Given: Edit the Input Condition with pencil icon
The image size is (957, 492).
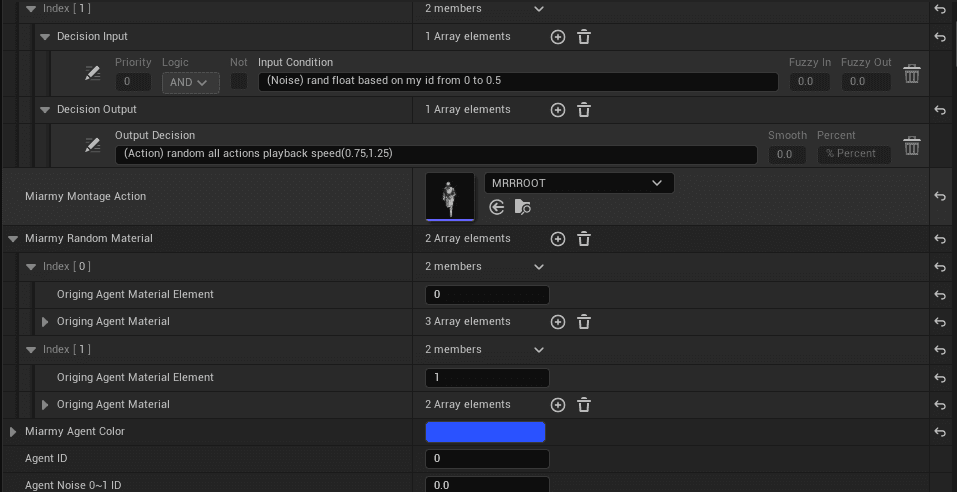Looking at the screenshot, I should [93, 74].
